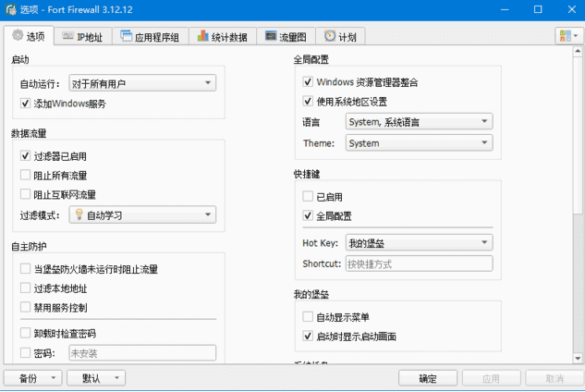The image size is (585, 392).
Task: Click the lightbulb icon in 过滤模式 combo
Action: pos(79,214)
